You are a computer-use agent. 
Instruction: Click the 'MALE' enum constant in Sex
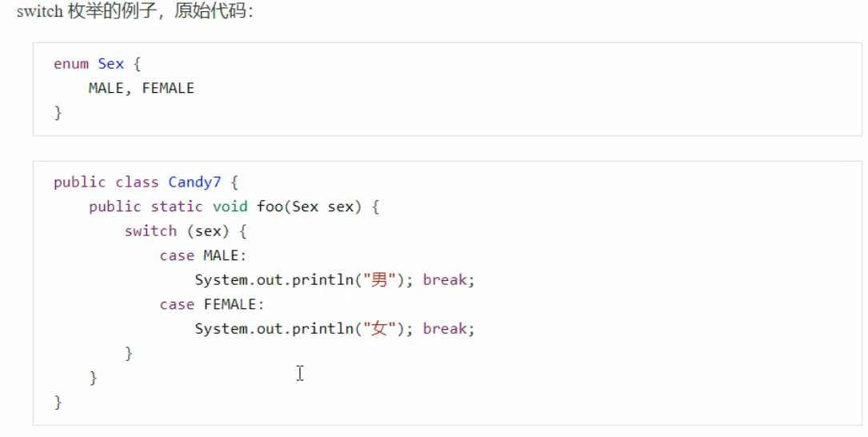[x=106, y=88]
